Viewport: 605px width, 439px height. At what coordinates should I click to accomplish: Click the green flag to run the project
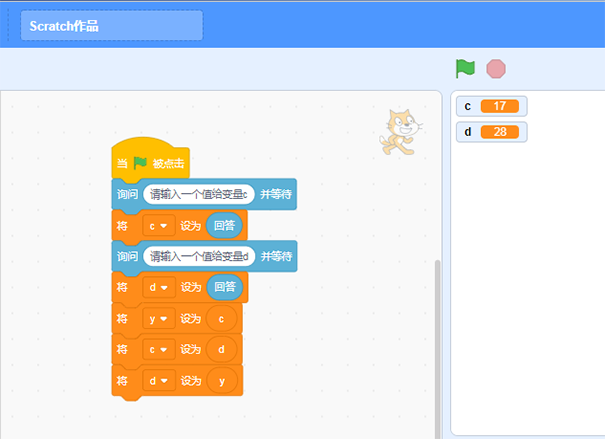465,68
